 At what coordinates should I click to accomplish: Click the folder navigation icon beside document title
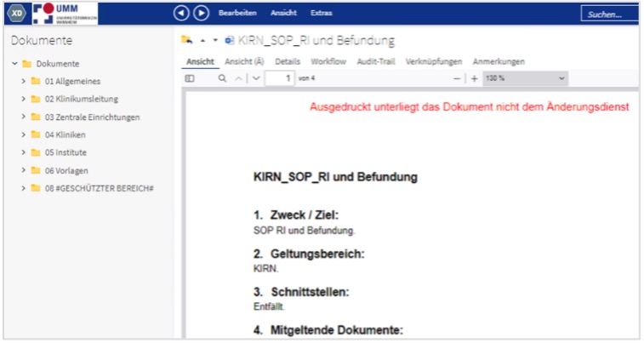point(187,40)
